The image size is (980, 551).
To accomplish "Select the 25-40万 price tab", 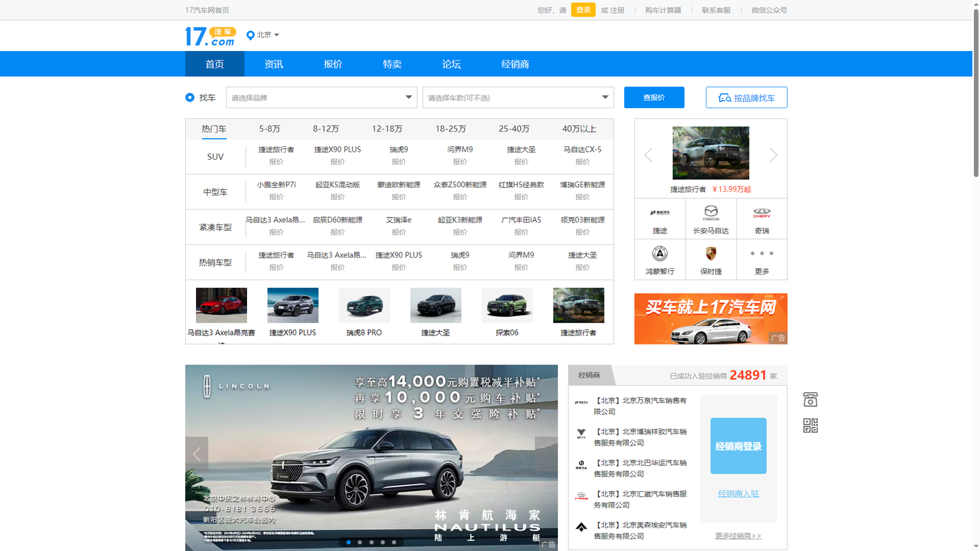I will [514, 129].
